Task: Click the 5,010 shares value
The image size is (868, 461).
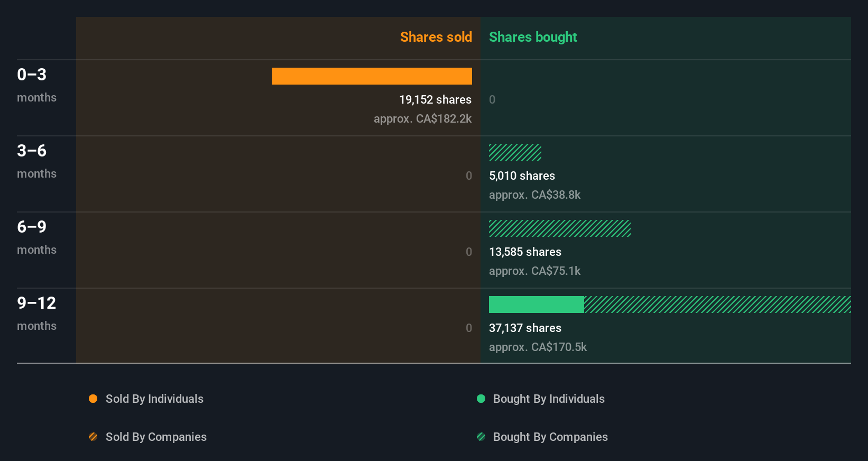Action: (x=522, y=176)
